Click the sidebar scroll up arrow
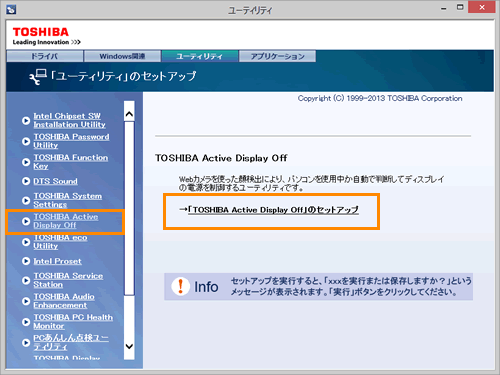The height and width of the screenshot is (375, 500). [129, 114]
